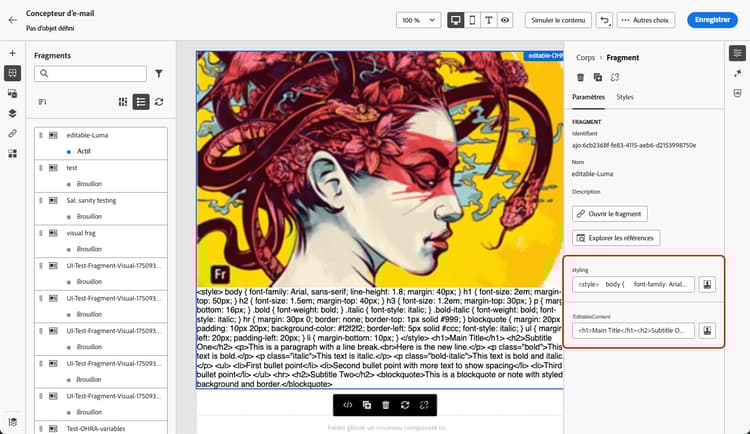Delete the fragment with the right panel trash icon

580,78
